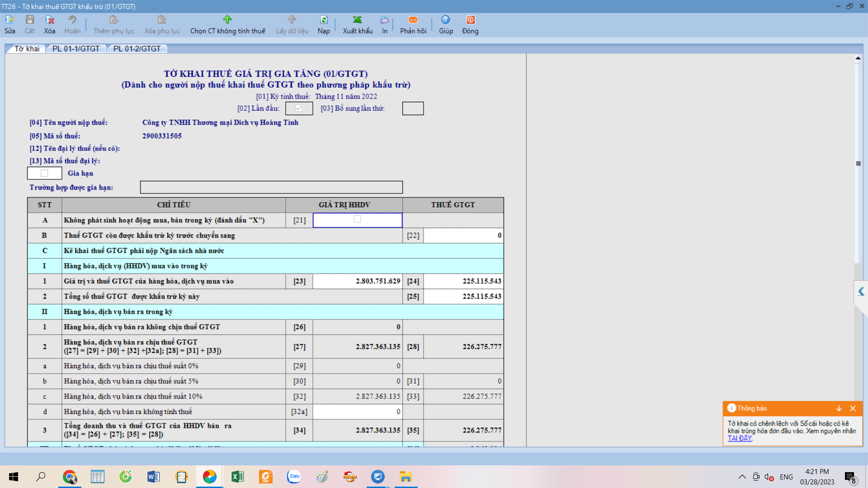Image resolution: width=868 pixels, height=488 pixels.
Task: Click the [32a] value cell
Action: (x=357, y=412)
